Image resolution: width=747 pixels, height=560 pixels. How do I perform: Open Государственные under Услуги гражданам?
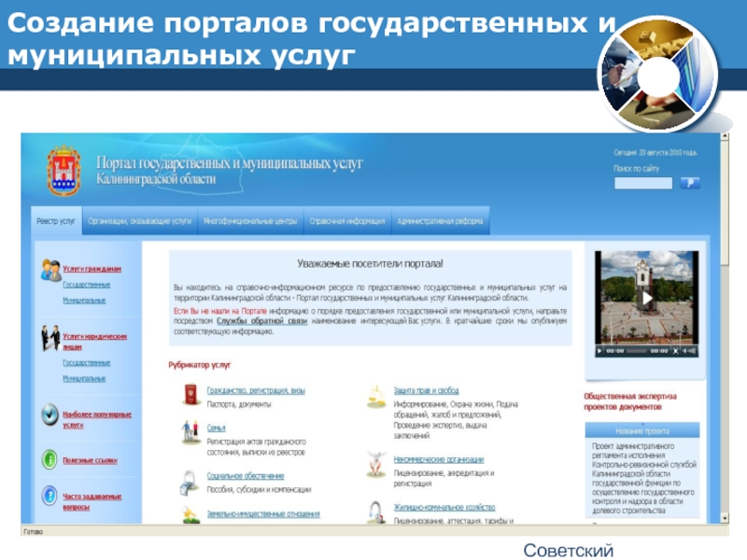[87, 285]
